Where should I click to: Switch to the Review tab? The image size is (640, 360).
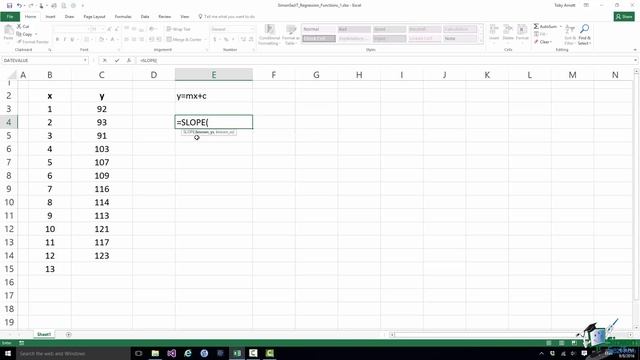click(x=164, y=17)
